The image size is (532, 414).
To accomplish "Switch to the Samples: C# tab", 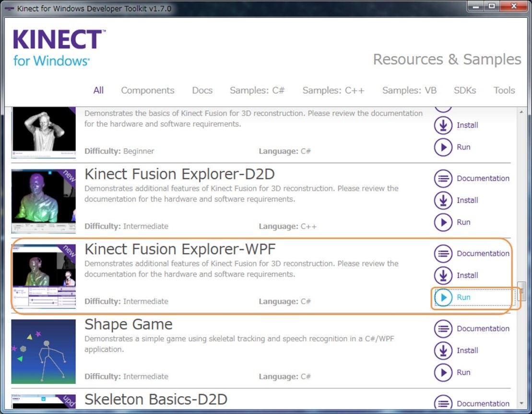I will (257, 90).
